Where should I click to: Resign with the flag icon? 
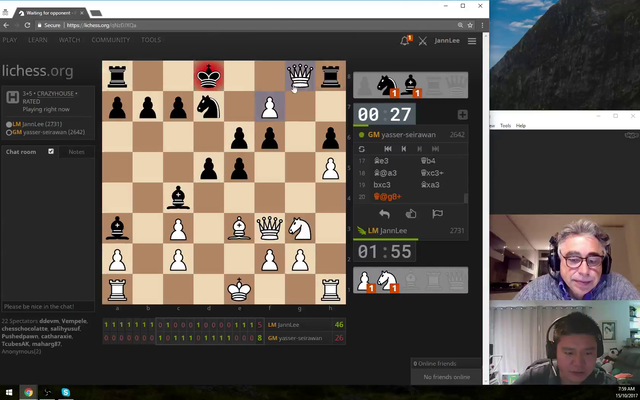click(437, 214)
